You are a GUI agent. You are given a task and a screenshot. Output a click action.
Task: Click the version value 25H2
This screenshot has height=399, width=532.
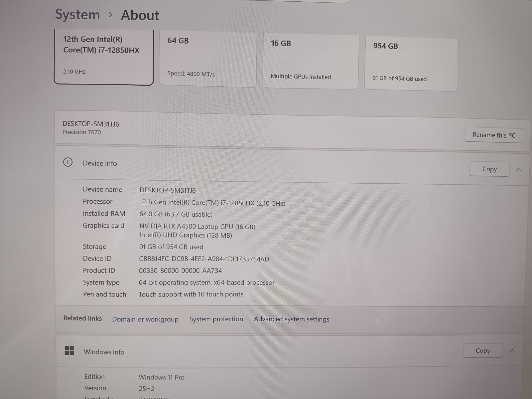147,388
